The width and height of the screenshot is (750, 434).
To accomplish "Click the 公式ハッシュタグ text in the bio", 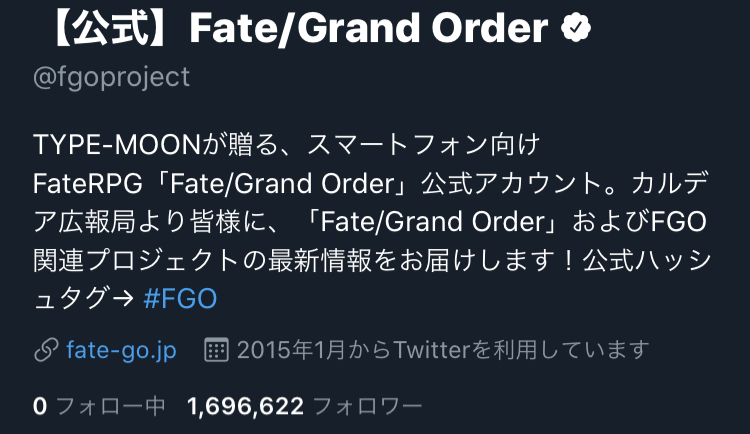I will (x=640, y=260).
